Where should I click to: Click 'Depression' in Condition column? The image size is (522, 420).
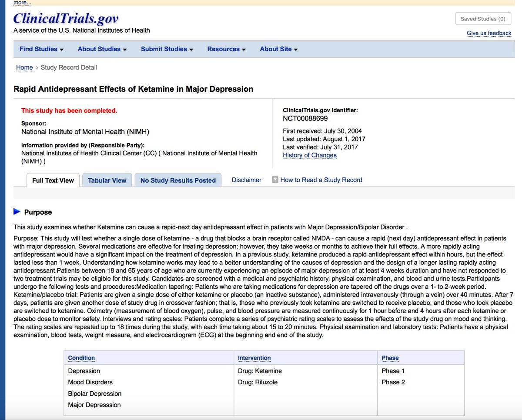click(x=84, y=371)
